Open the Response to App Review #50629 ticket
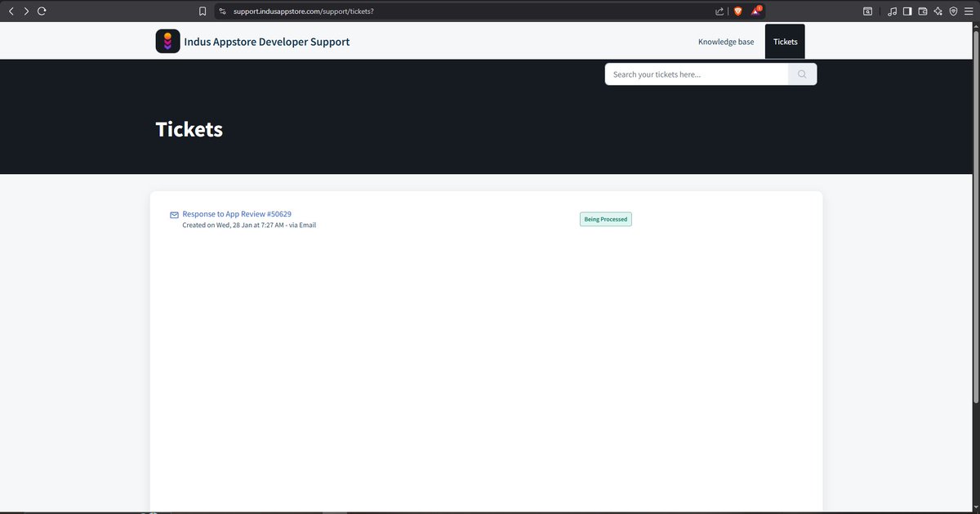The width and height of the screenshot is (980, 514). click(237, 214)
